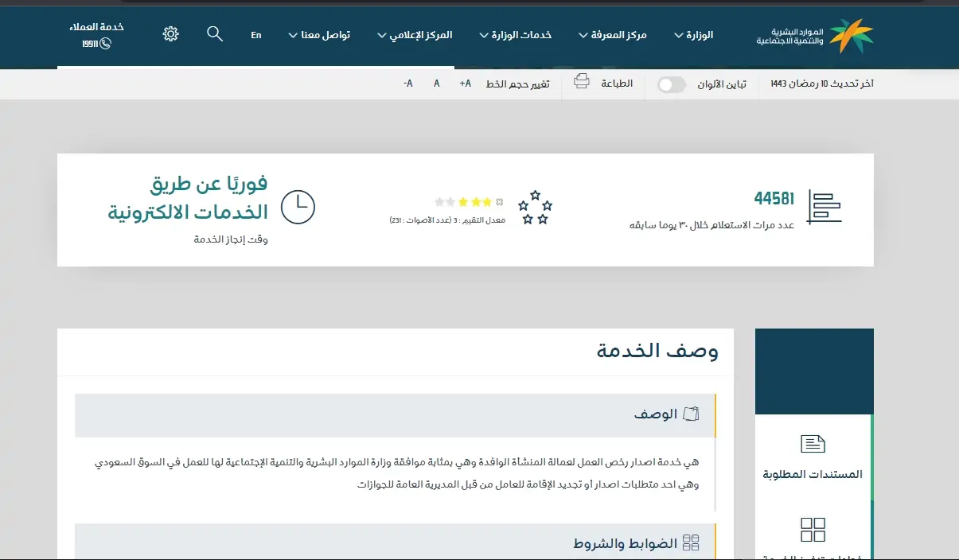The width and height of the screenshot is (959, 560).
Task: Click عدد مرات الاستعلام خلال ٣٠ يوما text
Action: coord(712,225)
